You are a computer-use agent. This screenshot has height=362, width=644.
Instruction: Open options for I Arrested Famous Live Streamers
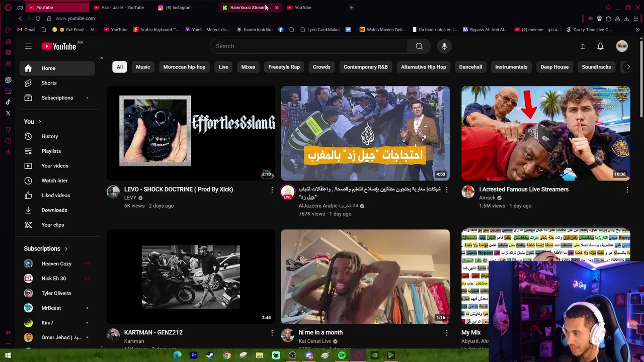[627, 190]
